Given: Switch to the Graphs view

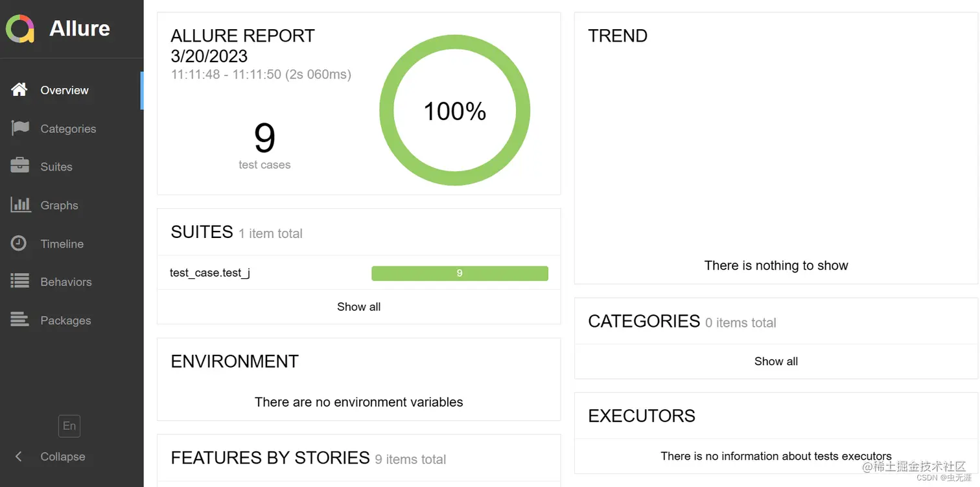Looking at the screenshot, I should tap(71, 205).
